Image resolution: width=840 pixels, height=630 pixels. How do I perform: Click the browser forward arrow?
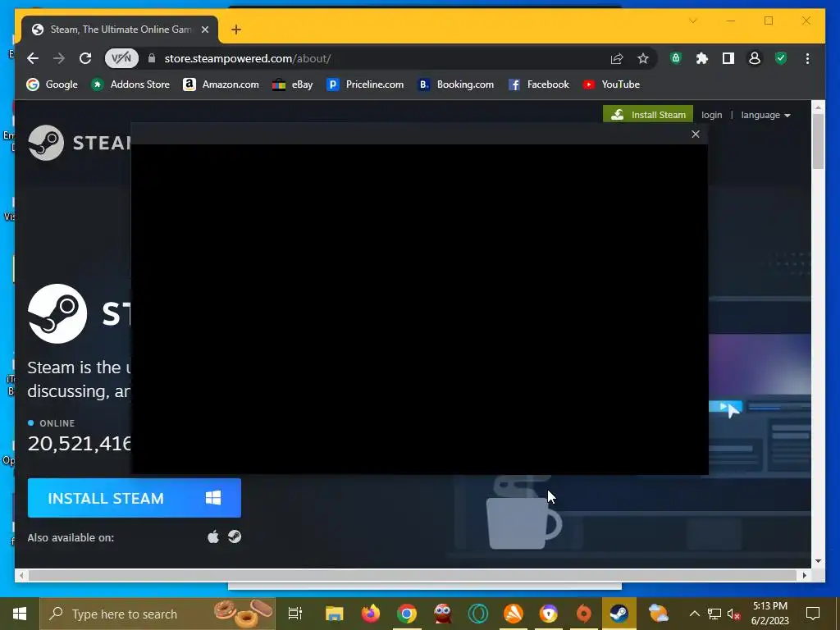[x=59, y=58]
